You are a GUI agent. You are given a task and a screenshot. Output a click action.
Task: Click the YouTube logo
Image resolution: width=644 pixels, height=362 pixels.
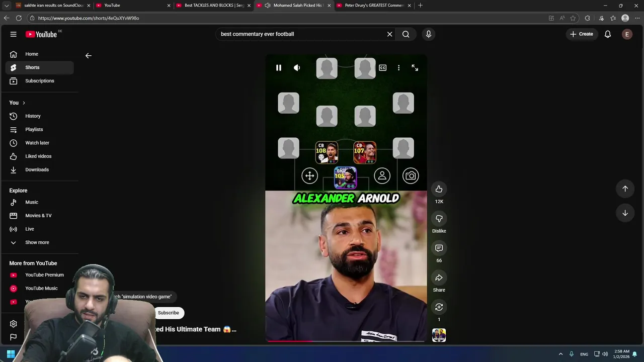(x=41, y=34)
